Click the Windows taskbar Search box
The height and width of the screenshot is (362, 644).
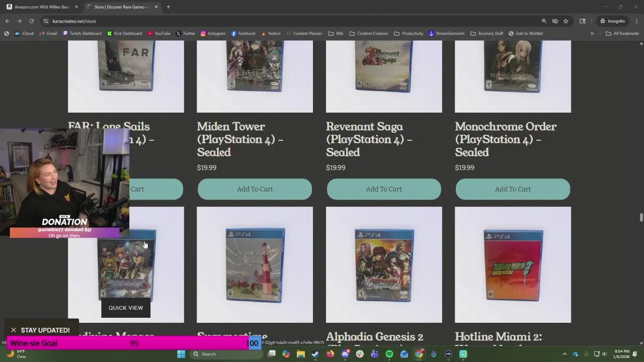click(226, 354)
